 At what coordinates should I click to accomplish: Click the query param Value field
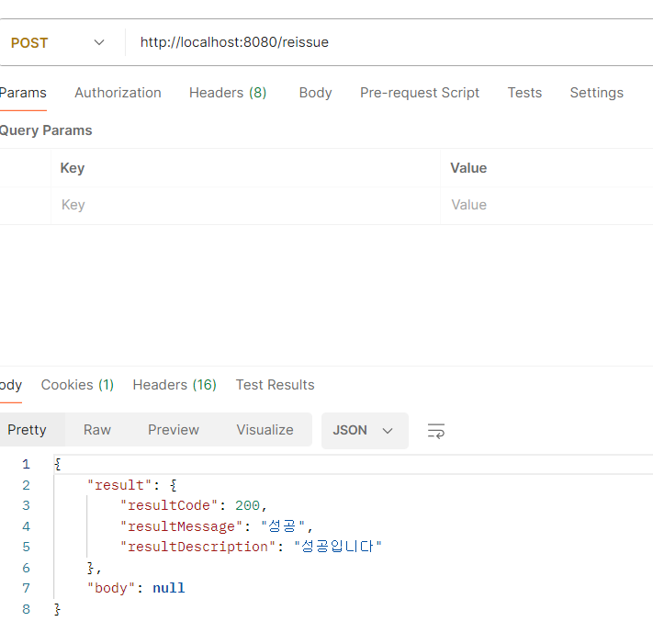[x=546, y=205]
